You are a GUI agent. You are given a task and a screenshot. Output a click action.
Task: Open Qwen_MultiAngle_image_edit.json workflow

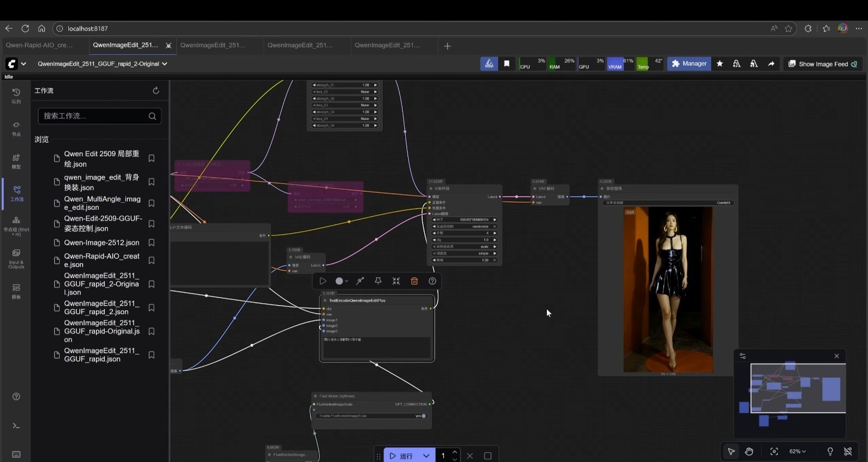(102, 203)
